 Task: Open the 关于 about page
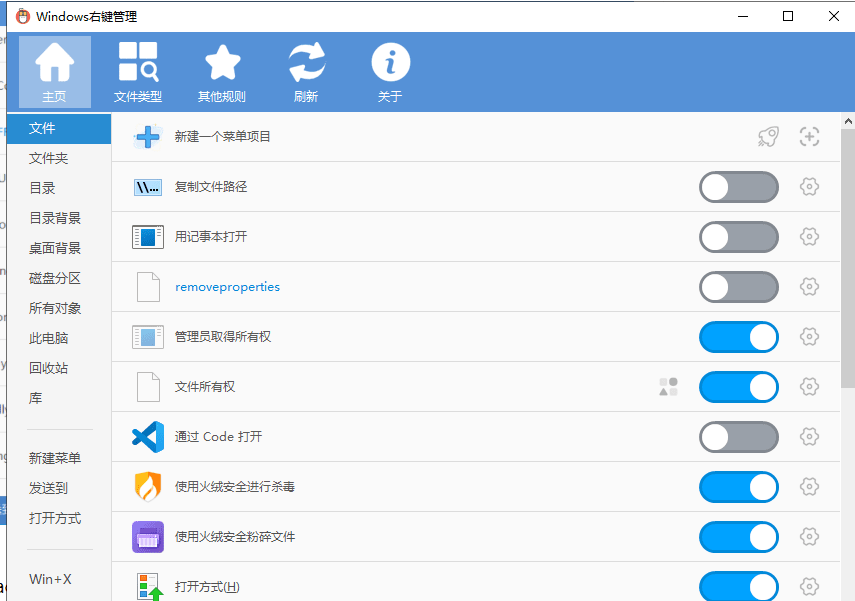(390, 71)
